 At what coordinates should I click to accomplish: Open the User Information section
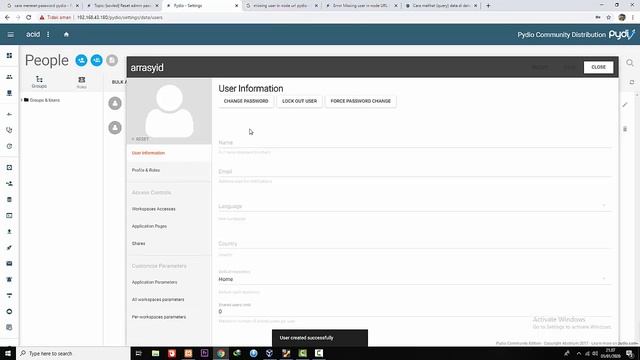coord(169,153)
